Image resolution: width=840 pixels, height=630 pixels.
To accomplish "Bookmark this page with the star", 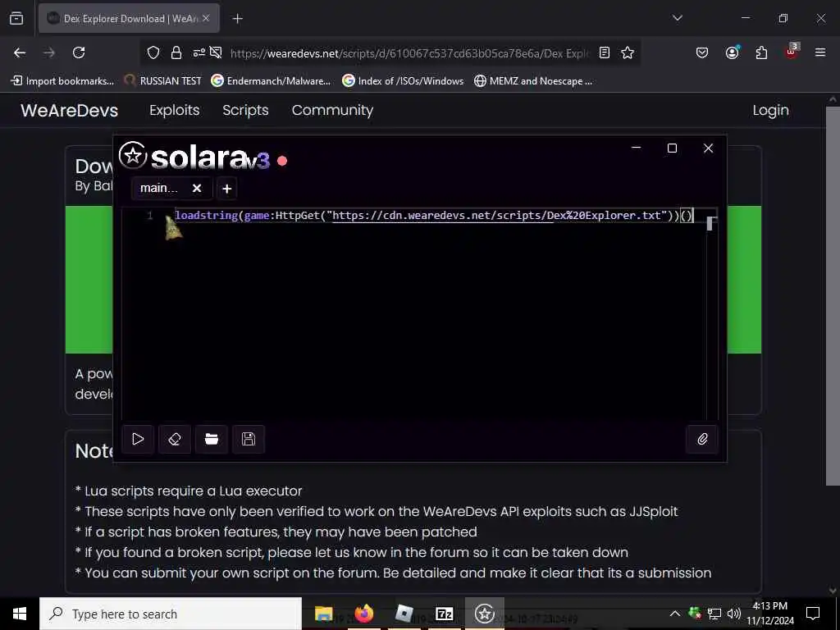I will (628, 52).
